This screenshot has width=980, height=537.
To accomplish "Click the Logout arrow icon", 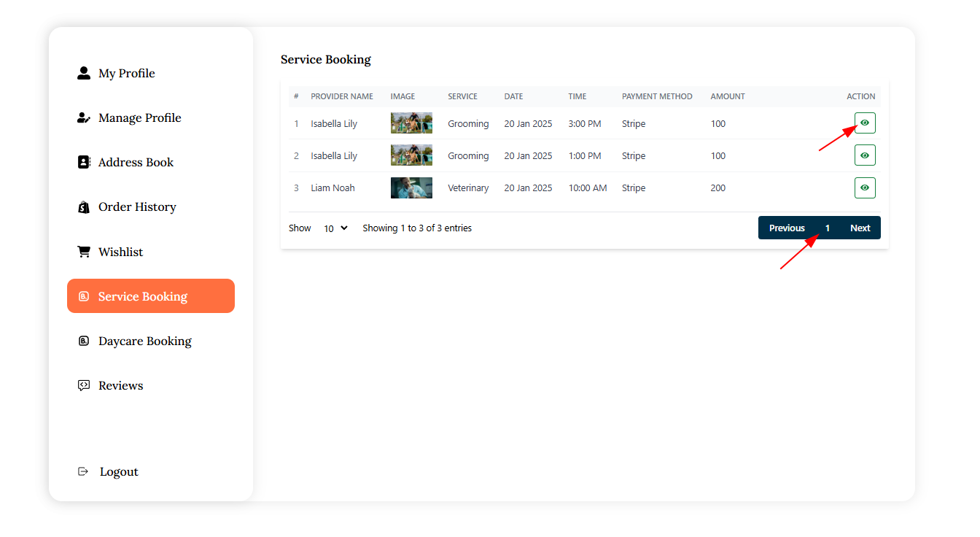I will click(x=83, y=472).
